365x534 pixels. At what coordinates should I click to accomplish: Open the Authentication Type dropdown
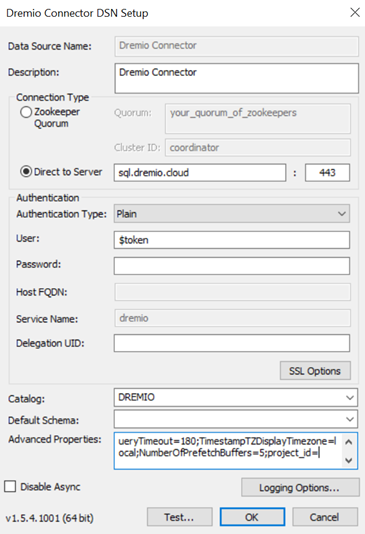click(x=232, y=214)
